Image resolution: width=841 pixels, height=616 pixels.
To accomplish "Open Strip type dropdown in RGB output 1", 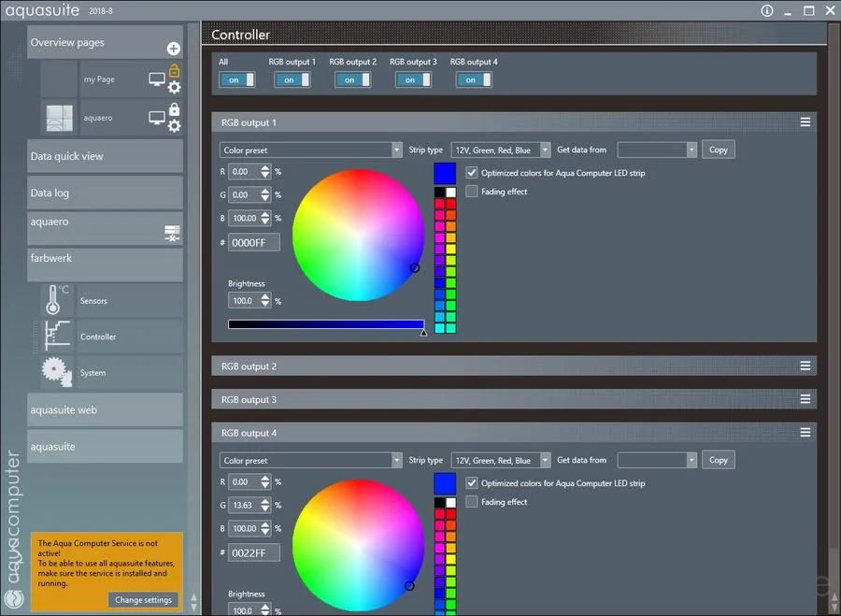I will pyautogui.click(x=501, y=150).
